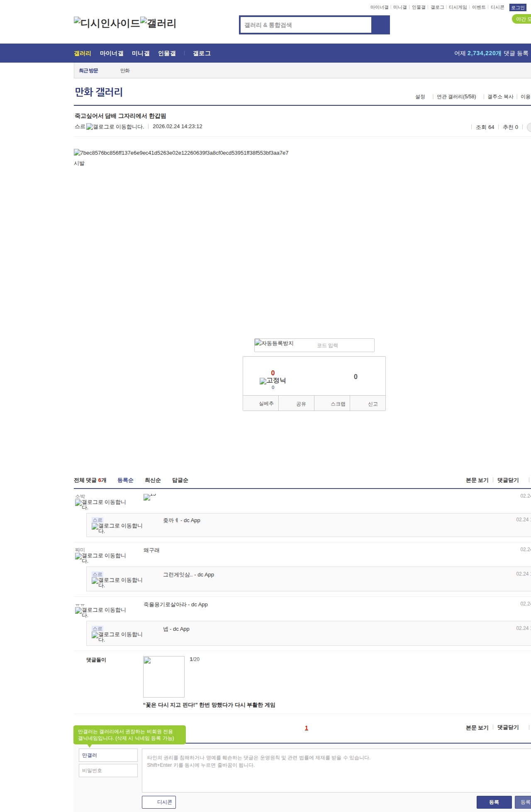Switch to the 갤로그 navigation tab
The height and width of the screenshot is (812, 531).
tap(202, 53)
